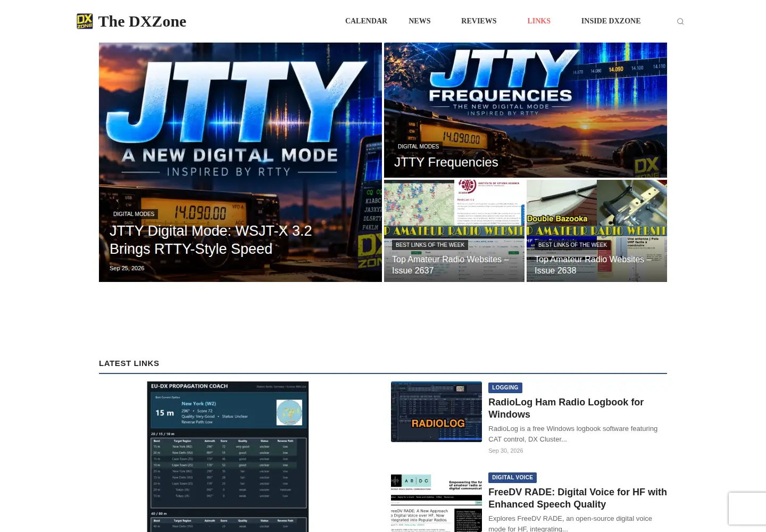Open the INSIDE DXZONE menu item

pyautogui.click(x=611, y=21)
